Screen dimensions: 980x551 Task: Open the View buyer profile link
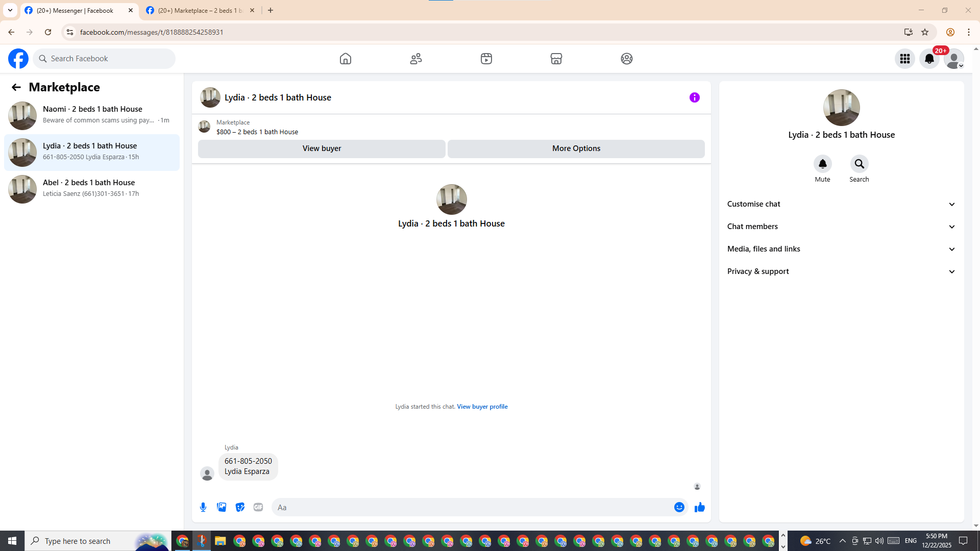[x=482, y=407]
